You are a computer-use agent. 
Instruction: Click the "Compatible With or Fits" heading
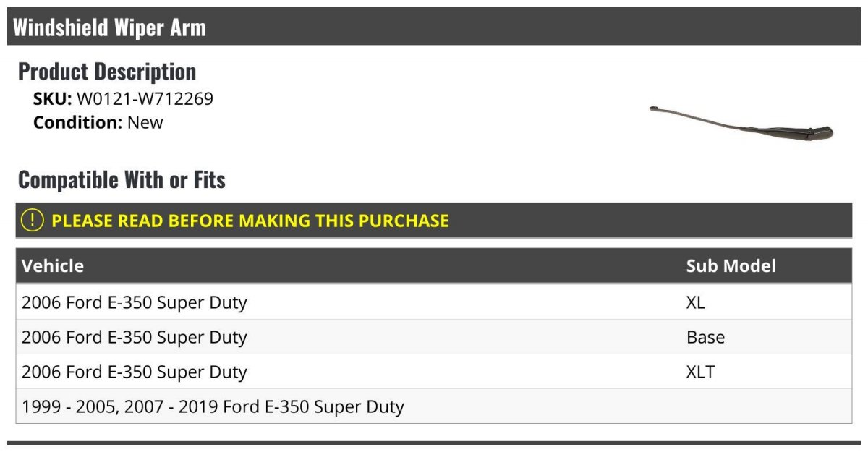[122, 179]
